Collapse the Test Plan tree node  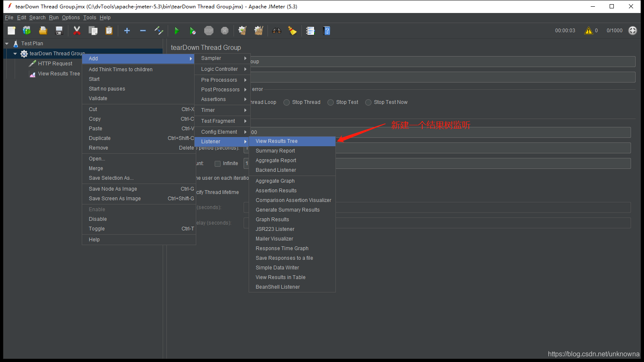pos(7,44)
